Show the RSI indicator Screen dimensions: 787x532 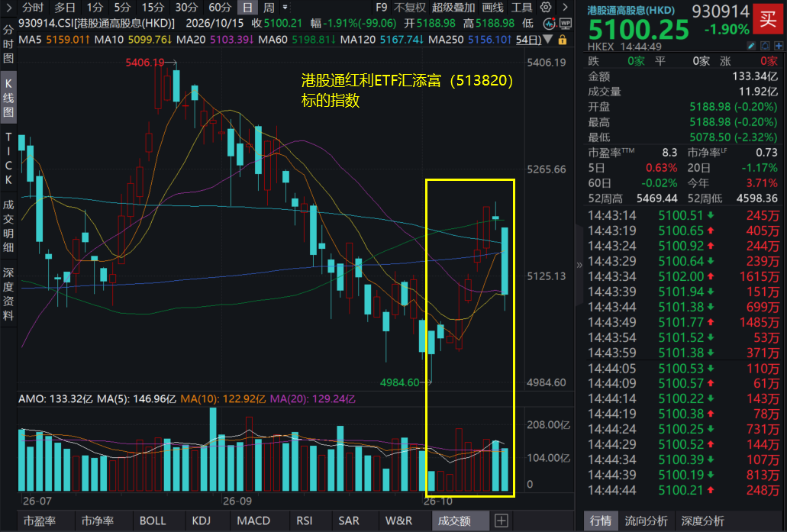pyautogui.click(x=304, y=521)
